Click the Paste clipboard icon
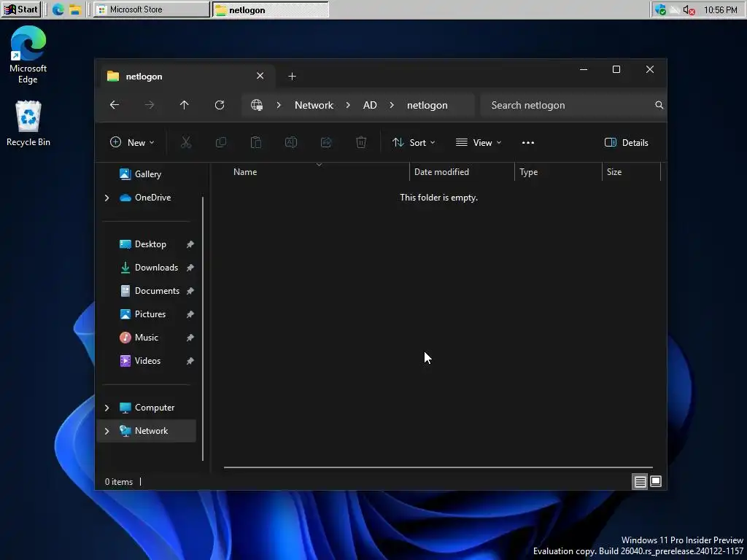 pyautogui.click(x=256, y=142)
